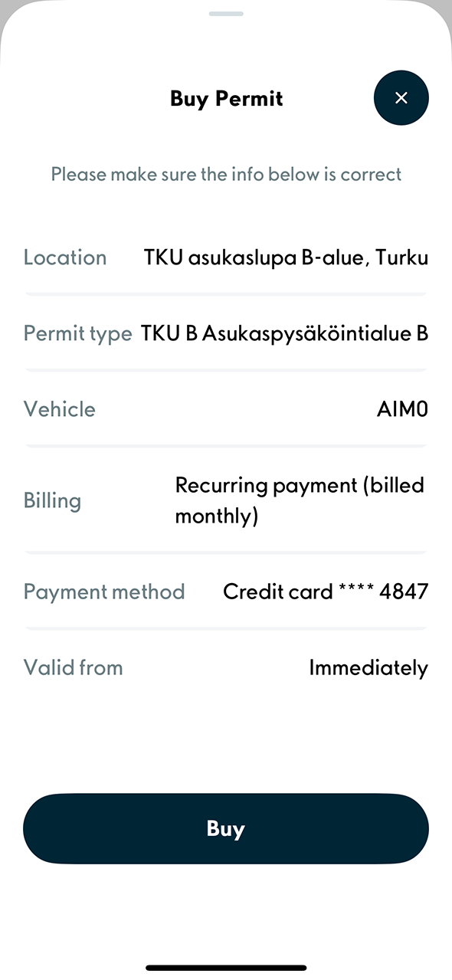Select the Location row label
This screenshot has width=452, height=980.
pos(65,257)
